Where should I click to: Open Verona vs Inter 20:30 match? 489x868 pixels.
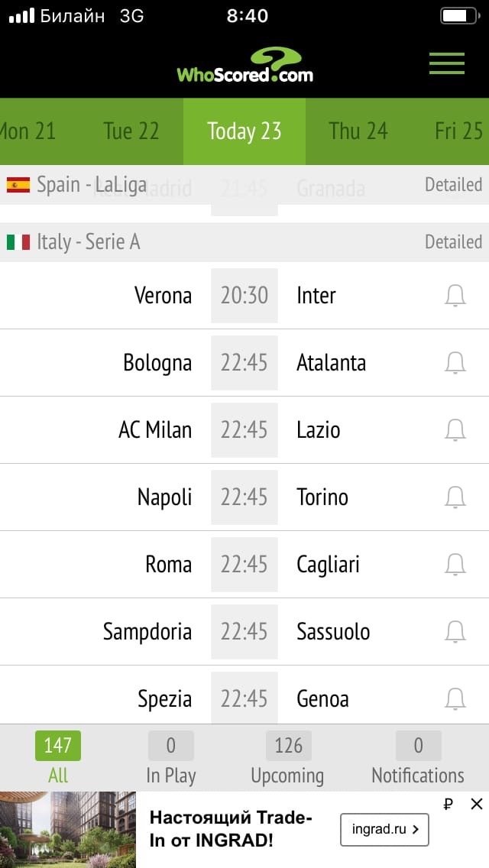coord(244,296)
